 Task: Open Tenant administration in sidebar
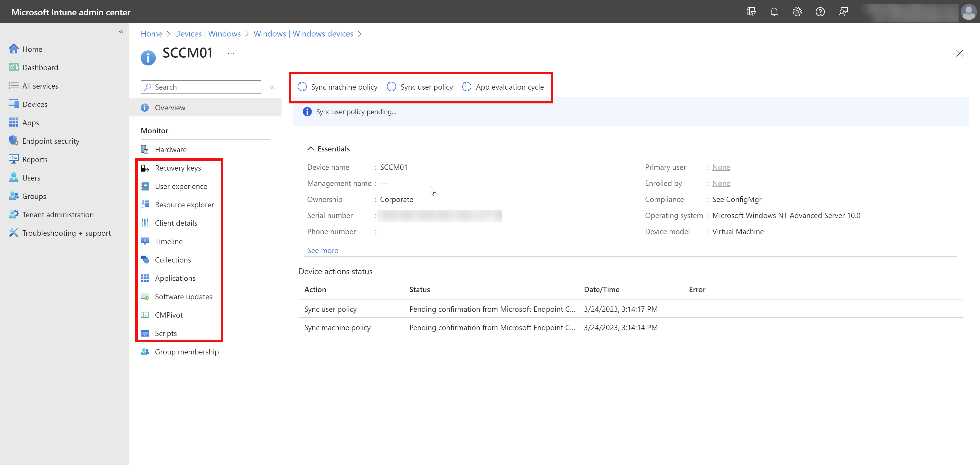(x=58, y=214)
